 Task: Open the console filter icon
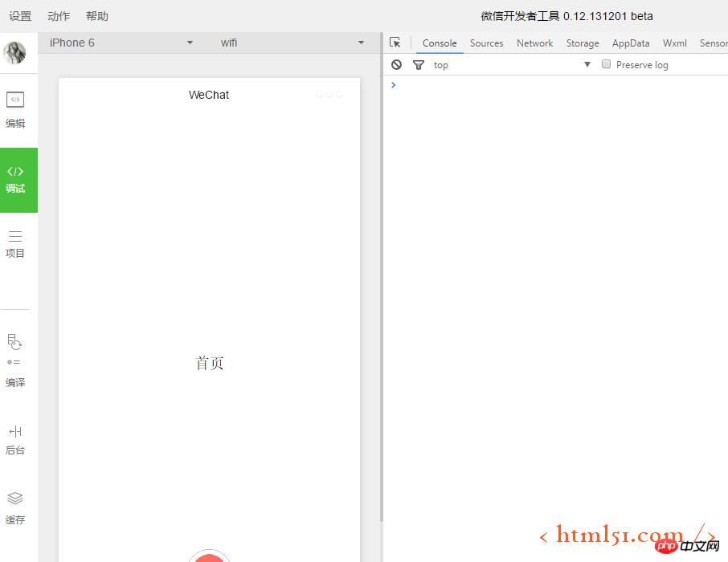pos(418,64)
